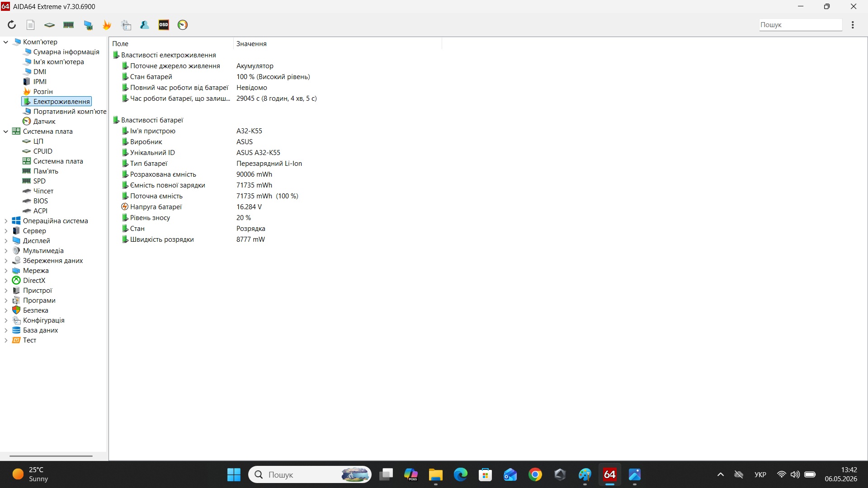This screenshot has width=868, height=488.
Task: Open Microsoft Edge from the taskbar
Action: pyautogui.click(x=461, y=475)
